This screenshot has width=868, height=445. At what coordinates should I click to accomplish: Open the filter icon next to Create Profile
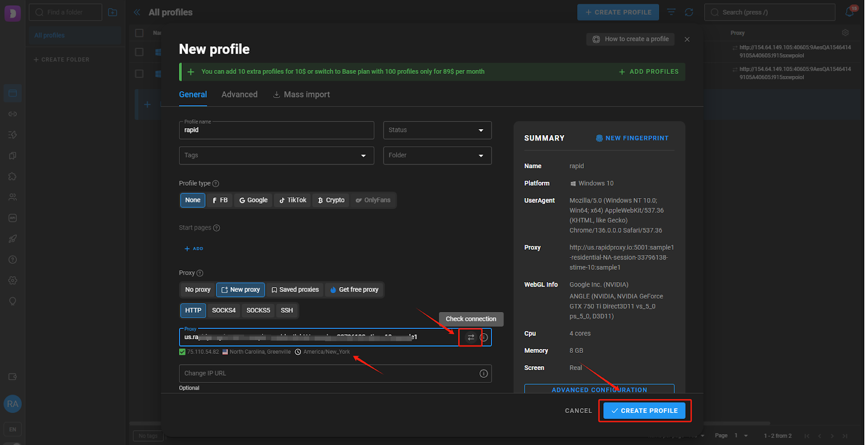coord(671,12)
